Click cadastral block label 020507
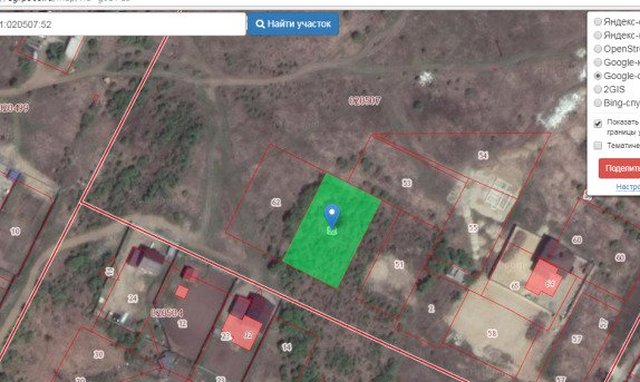 coord(364,101)
